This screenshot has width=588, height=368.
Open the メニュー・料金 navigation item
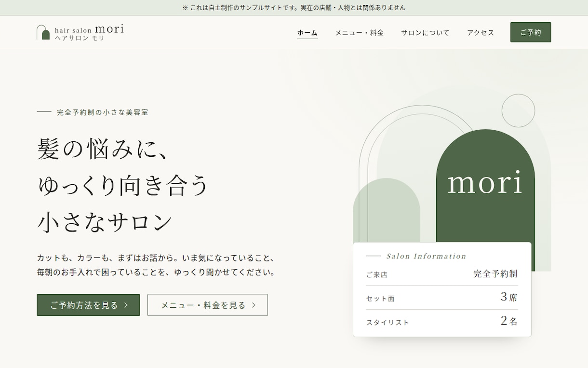(x=360, y=33)
